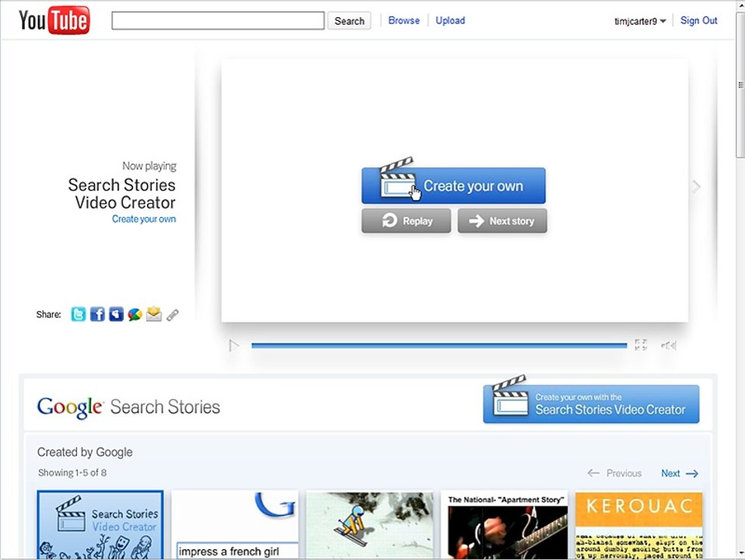Click the page vertical scrollbar thumb

pos(740,86)
